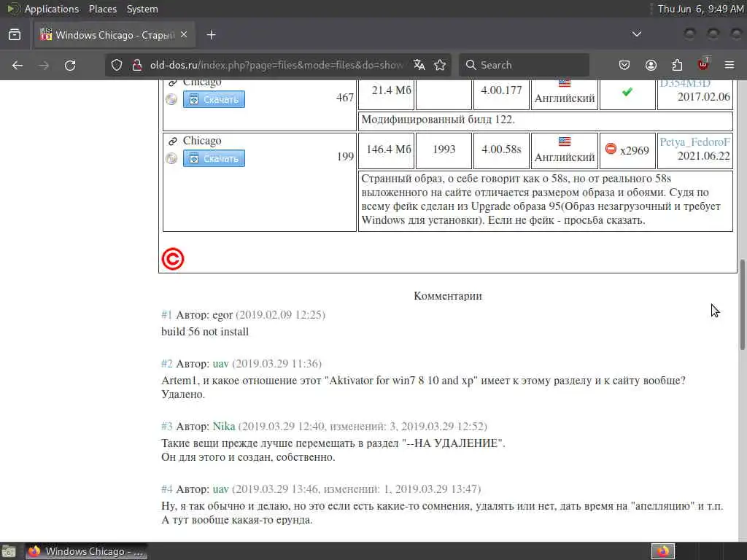Viewport: 747px width, 560px height.
Task: Click the file size 146.4 Мб cell
Action: click(388, 149)
